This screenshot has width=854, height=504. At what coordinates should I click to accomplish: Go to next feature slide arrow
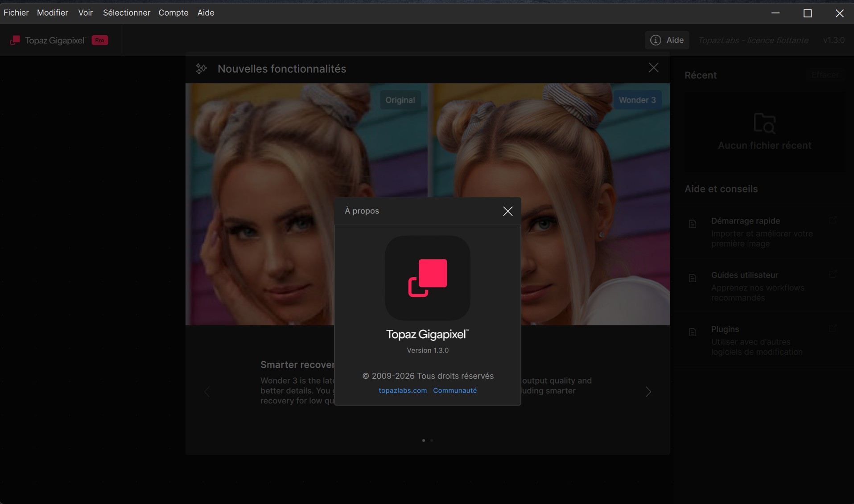[648, 392]
